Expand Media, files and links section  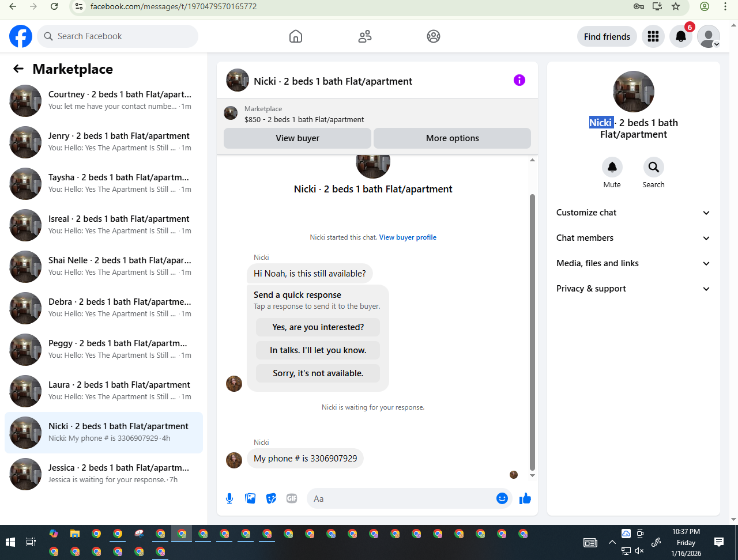coord(633,263)
